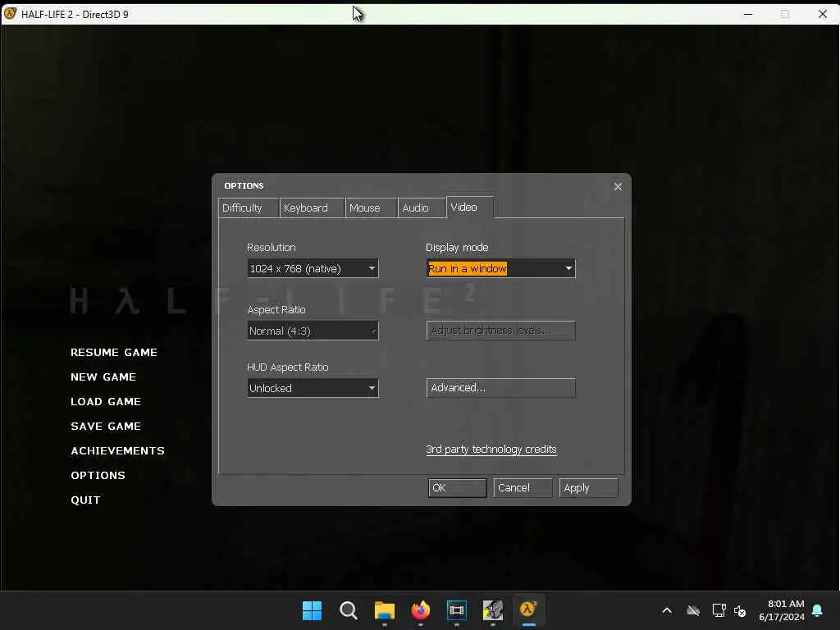The width and height of the screenshot is (840, 630).
Task: Select Resume Game from main menu
Action: point(114,353)
